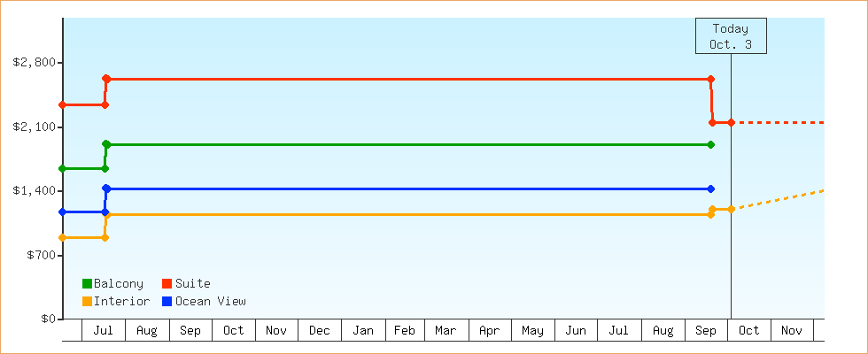Click the Interior data point on Today line

731,209
